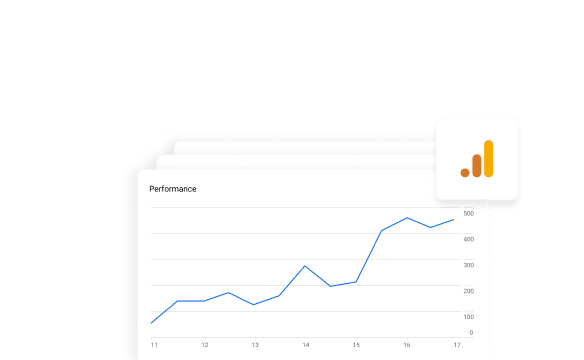
Task: Click the x-axis label 11
Action: click(154, 345)
